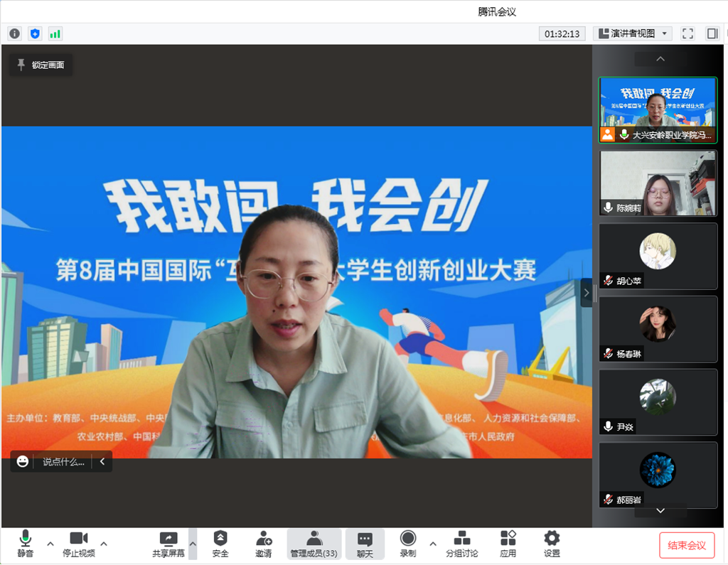Check green network signal status icon
Screen dimensions: 728x565
coord(55,33)
